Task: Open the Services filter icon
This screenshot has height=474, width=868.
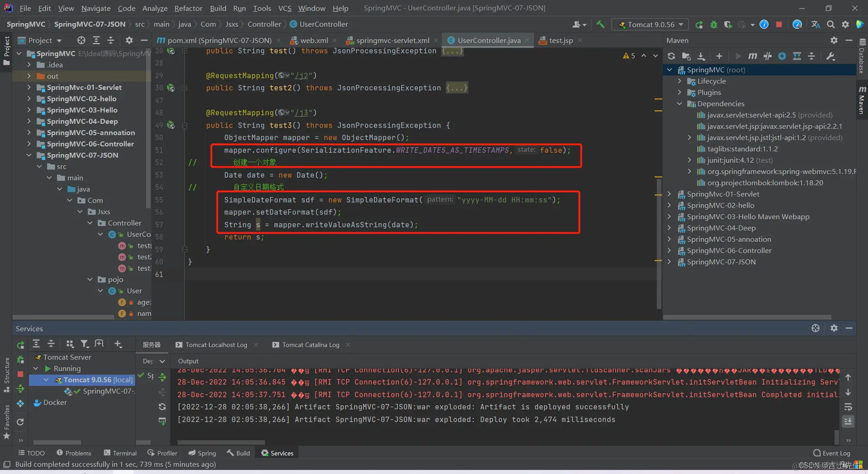Action: click(85, 344)
